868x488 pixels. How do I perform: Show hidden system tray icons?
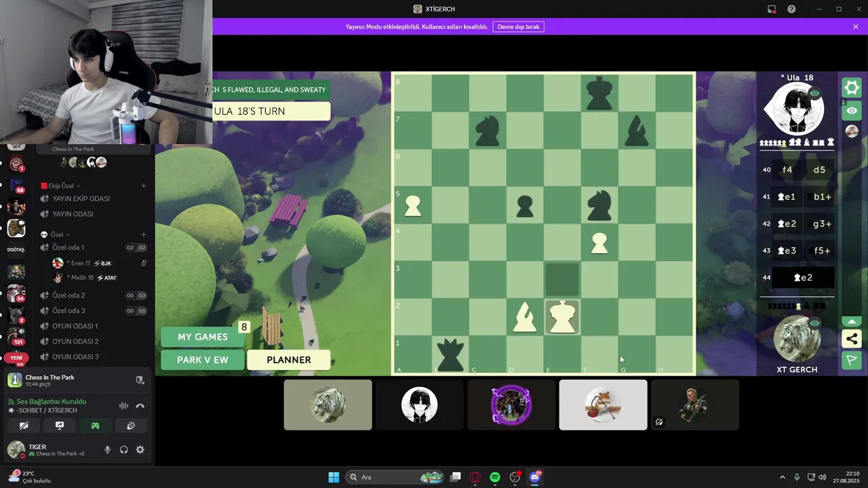coord(782,477)
